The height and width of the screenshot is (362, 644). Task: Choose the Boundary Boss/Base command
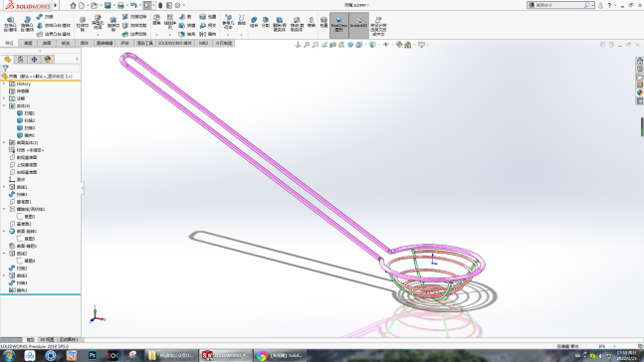pyautogui.click(x=54, y=34)
